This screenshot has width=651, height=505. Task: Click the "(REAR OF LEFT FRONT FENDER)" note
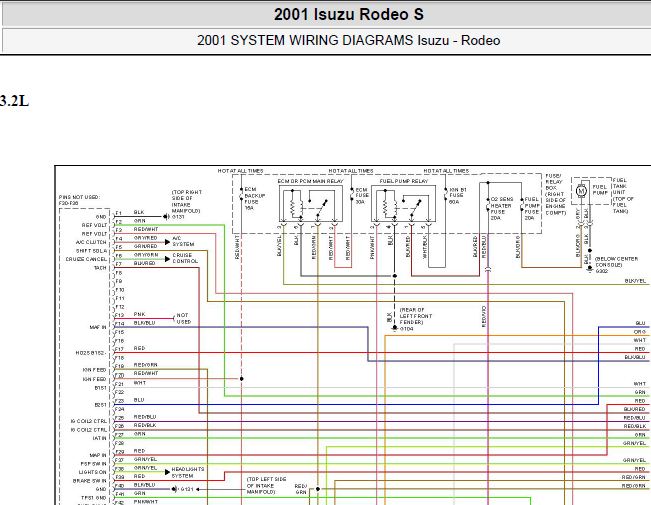pos(416,316)
